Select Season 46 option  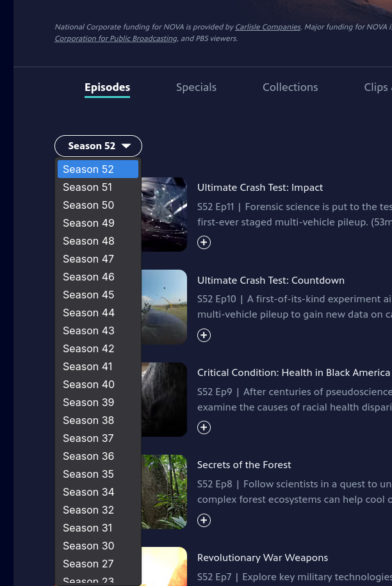tap(98, 277)
